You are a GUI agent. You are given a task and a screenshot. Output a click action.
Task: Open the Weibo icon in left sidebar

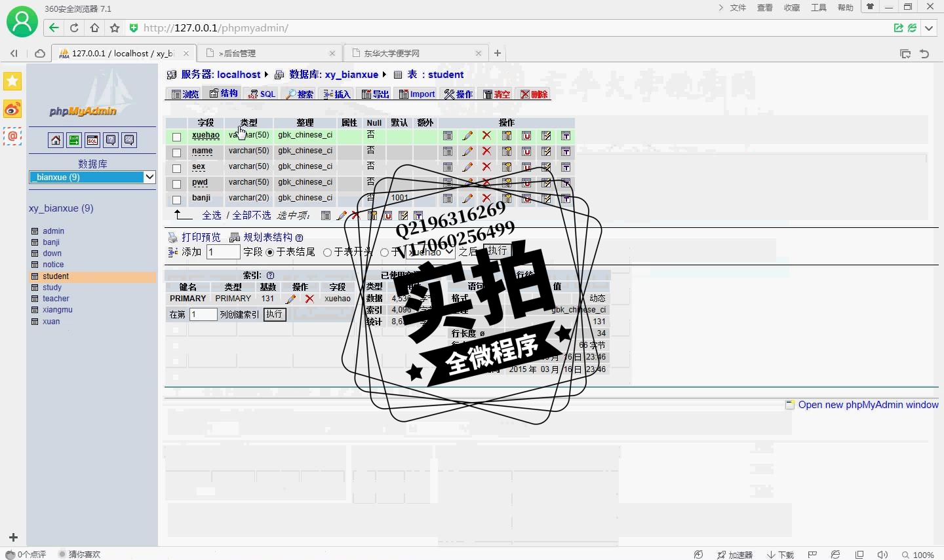coord(12,109)
